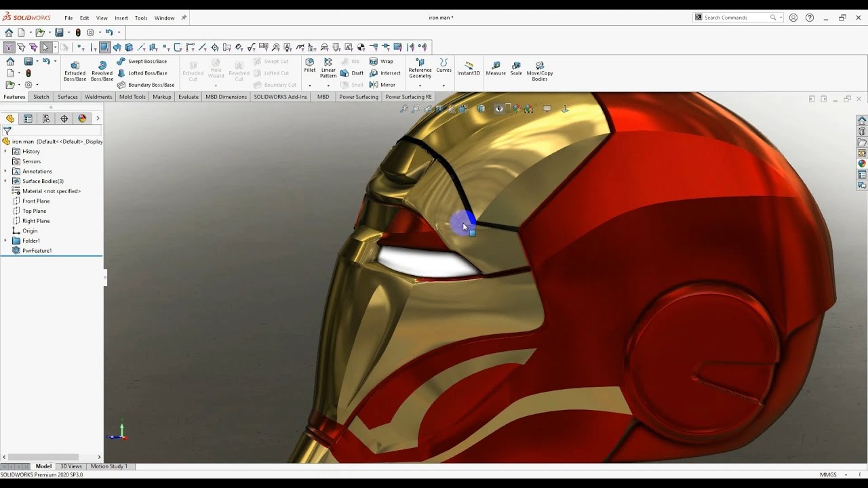Select the Origin tree item
The width and height of the screenshot is (868, 488).
(30, 231)
